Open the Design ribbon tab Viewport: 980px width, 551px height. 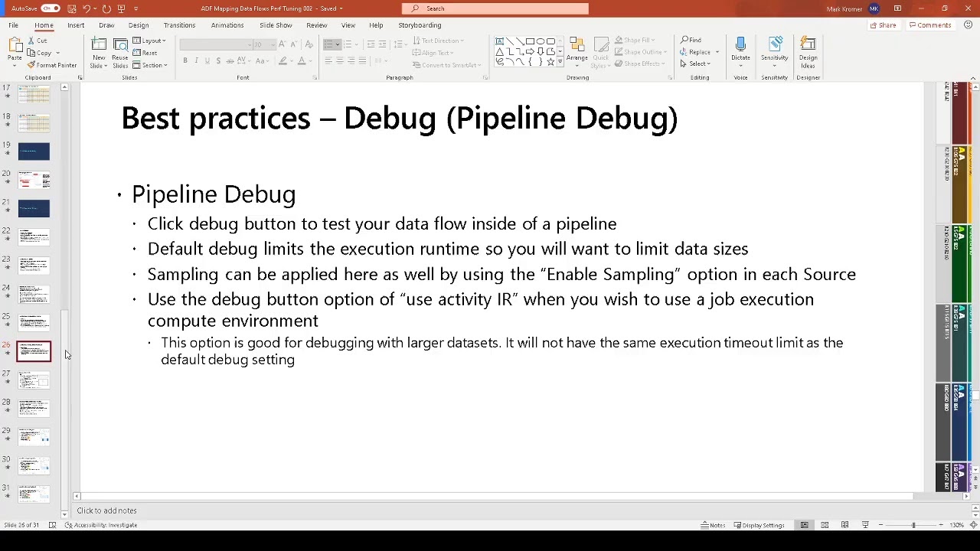[x=139, y=25]
